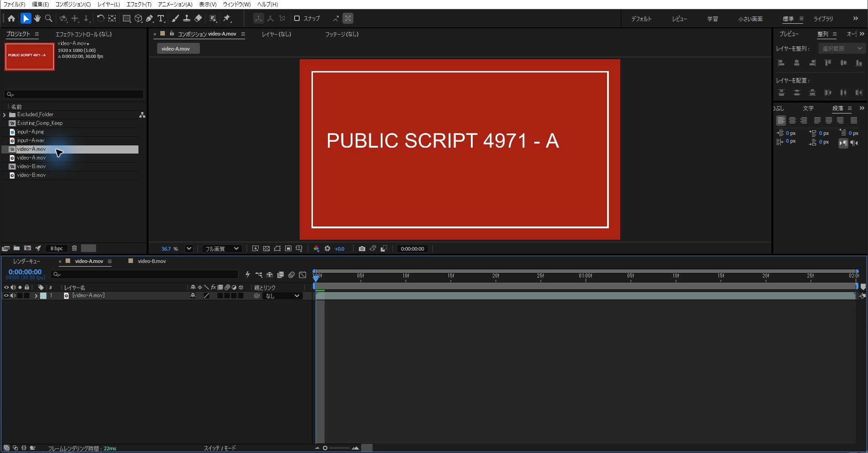The width and height of the screenshot is (868, 453).
Task: Switch to the レビュー workspace
Action: coord(679,19)
